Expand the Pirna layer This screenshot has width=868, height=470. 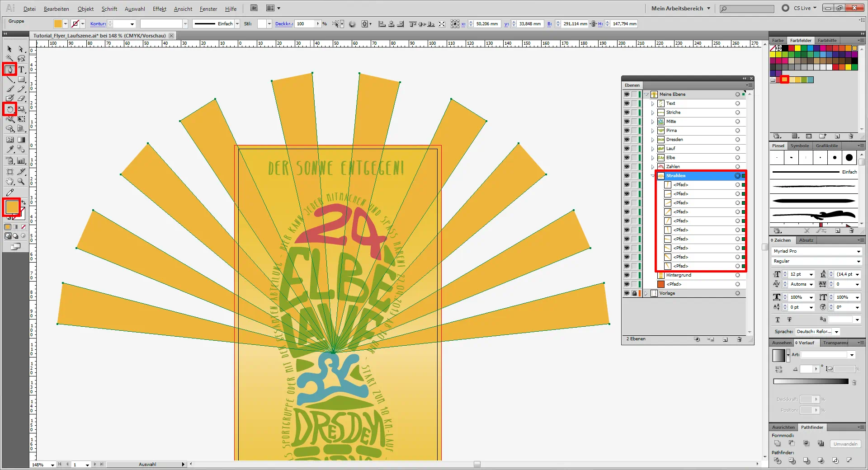(652, 131)
